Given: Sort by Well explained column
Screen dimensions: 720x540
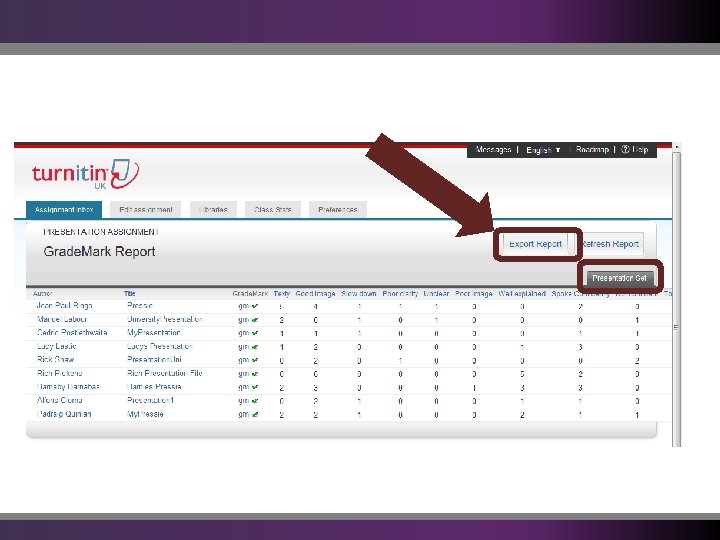Looking at the screenshot, I should 522,293.
